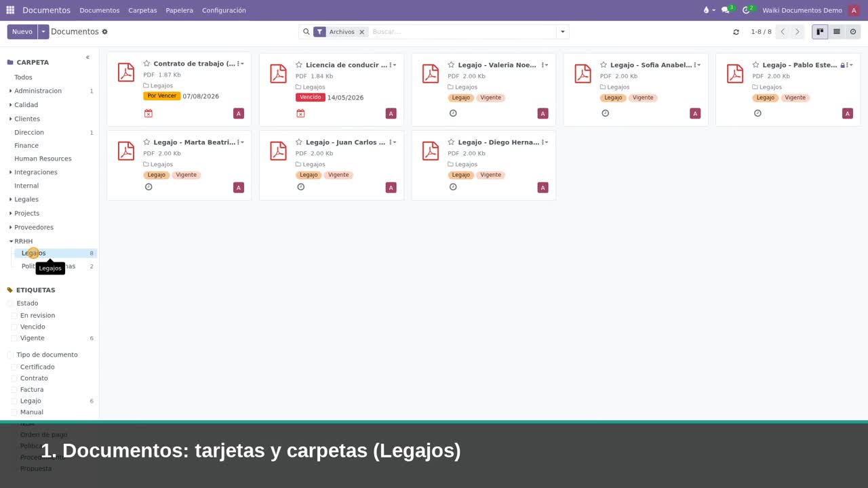Remove the Archivos filter facet
The image size is (868, 488).
pyautogui.click(x=361, y=32)
